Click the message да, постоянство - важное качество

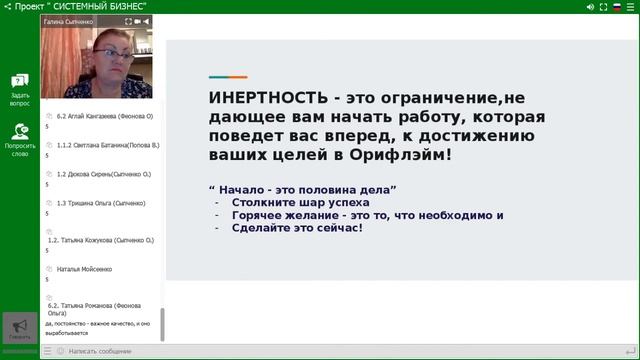(x=98, y=328)
